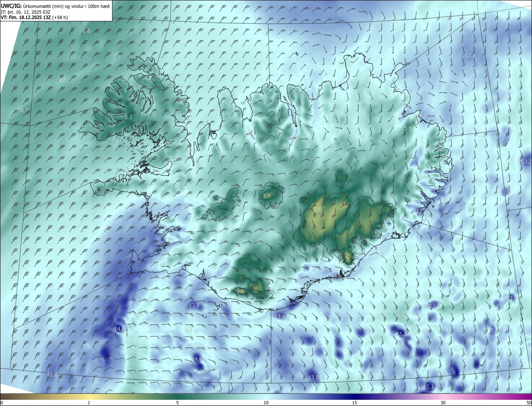Click the title text "Úrkomumætti (mm) og vindur í 100m hæð"
The height and width of the screenshot is (406, 532).
(66, 6)
